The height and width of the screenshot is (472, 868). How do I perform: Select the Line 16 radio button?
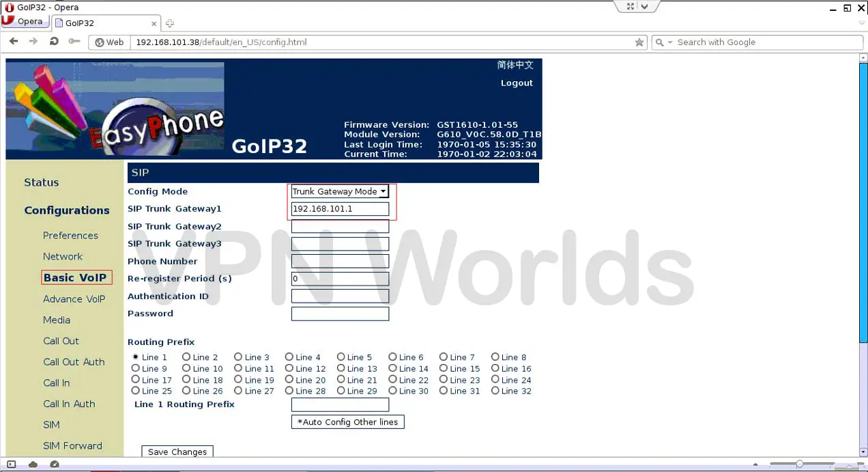[494, 368]
